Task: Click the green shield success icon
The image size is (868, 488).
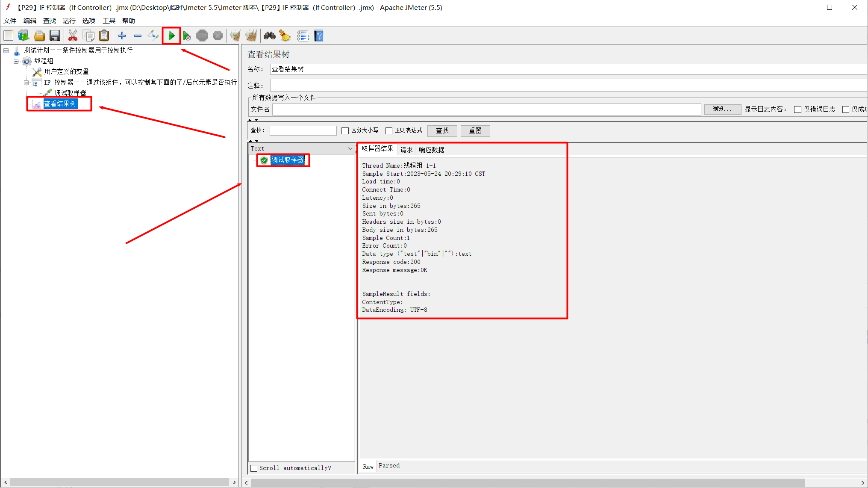Action: point(264,160)
